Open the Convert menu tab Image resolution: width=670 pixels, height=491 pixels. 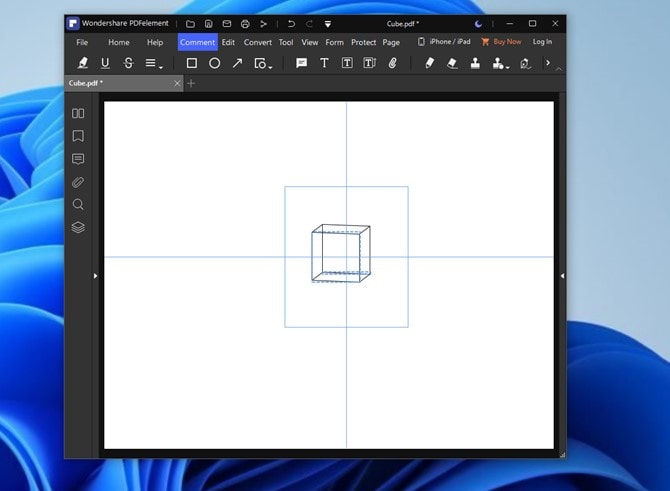coord(257,42)
